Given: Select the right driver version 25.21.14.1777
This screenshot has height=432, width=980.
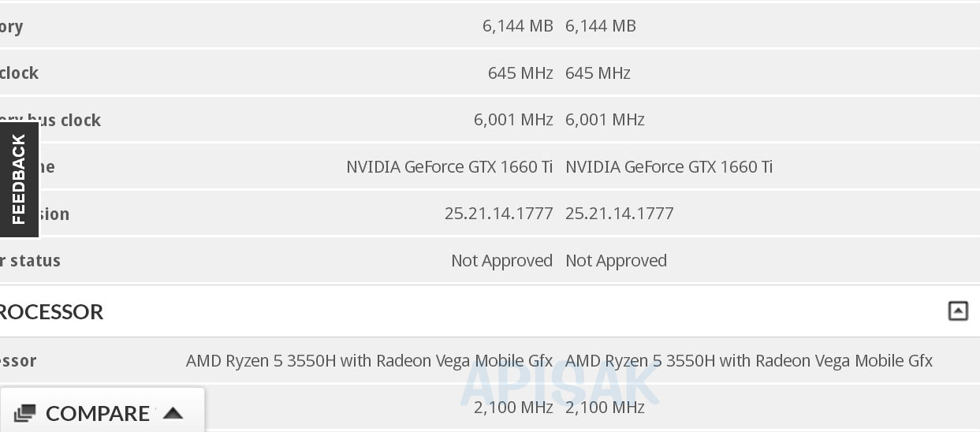Looking at the screenshot, I should click(619, 214).
